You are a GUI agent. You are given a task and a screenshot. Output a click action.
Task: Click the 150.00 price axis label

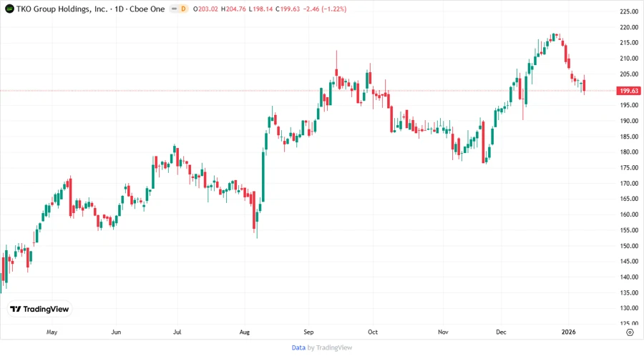coord(629,246)
